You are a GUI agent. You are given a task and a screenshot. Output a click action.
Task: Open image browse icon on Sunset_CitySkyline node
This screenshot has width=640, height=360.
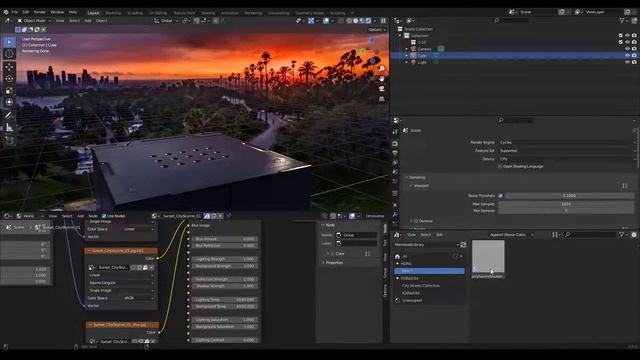pyautogui.click(x=91, y=267)
